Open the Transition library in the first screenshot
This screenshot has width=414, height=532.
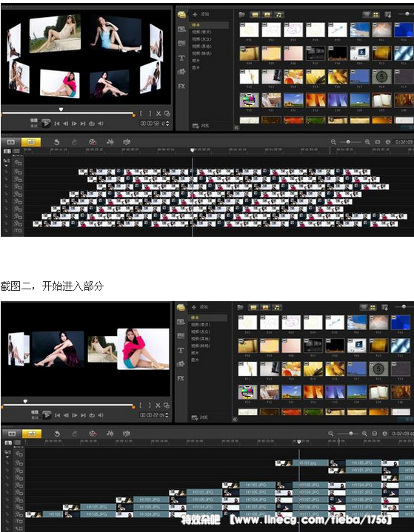[181, 44]
